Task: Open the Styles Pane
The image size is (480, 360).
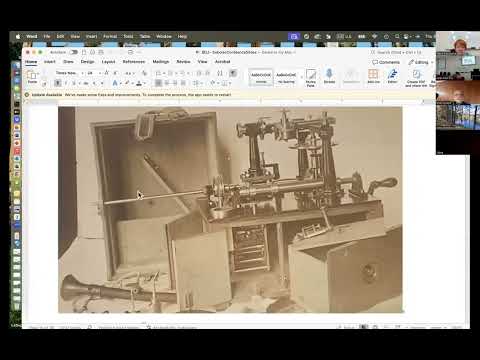Action: 311,78
